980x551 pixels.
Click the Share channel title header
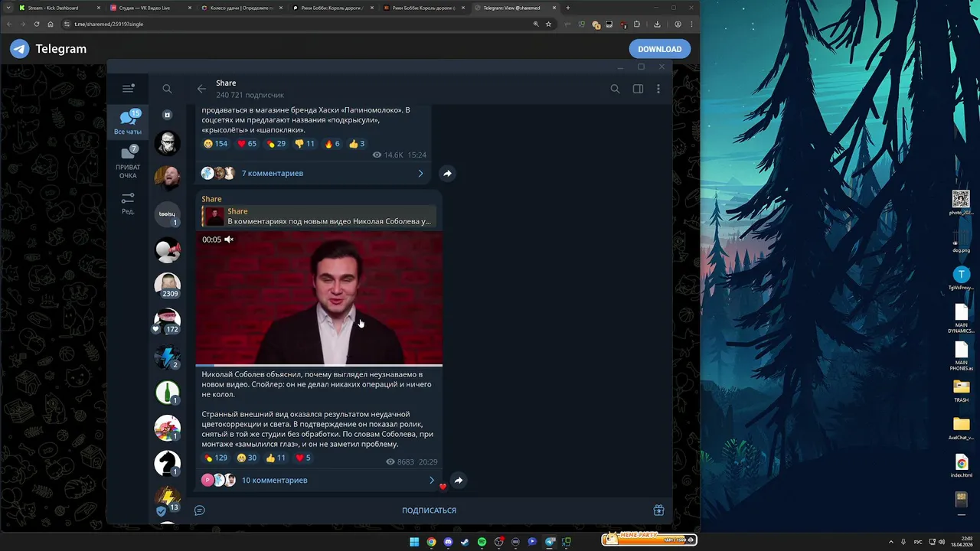pos(226,83)
